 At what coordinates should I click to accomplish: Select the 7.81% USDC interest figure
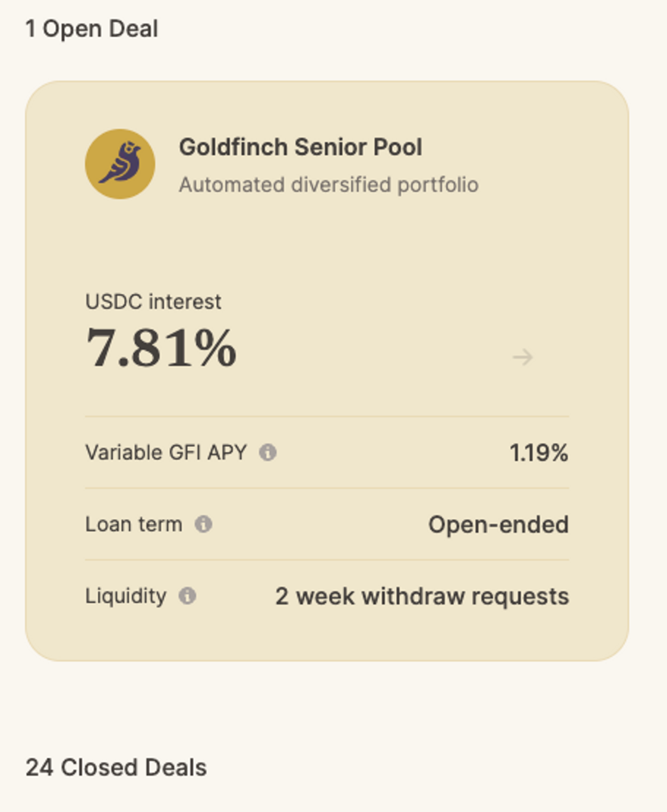tap(161, 348)
